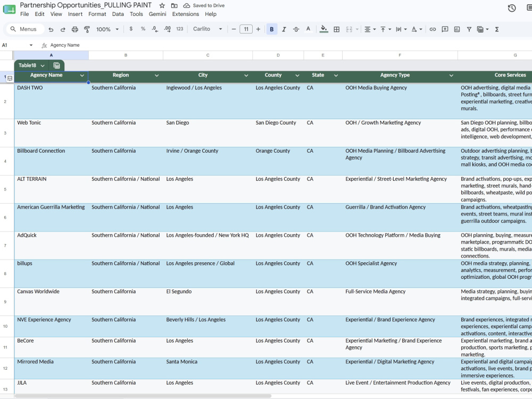Open the 123 number format menu

(179, 29)
